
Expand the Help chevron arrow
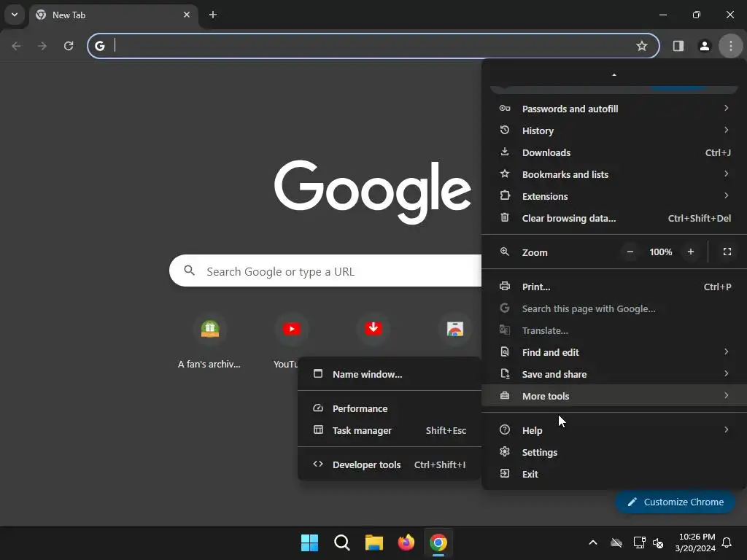coord(726,430)
